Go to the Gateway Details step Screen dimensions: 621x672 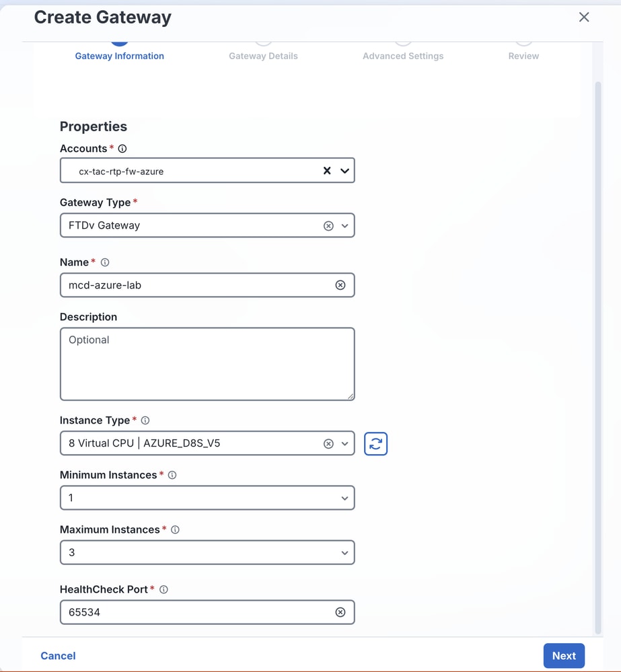[x=263, y=56]
